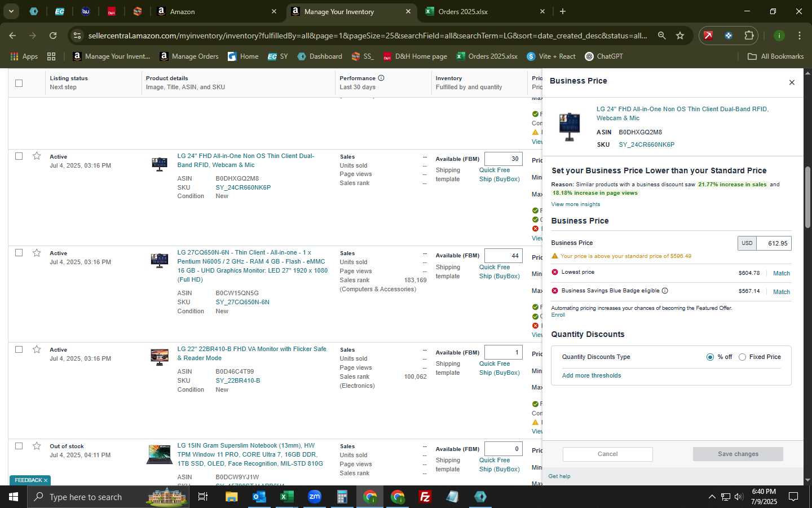812x508 pixels.
Task: Open Chrome three-dot menu
Action: (x=800, y=36)
